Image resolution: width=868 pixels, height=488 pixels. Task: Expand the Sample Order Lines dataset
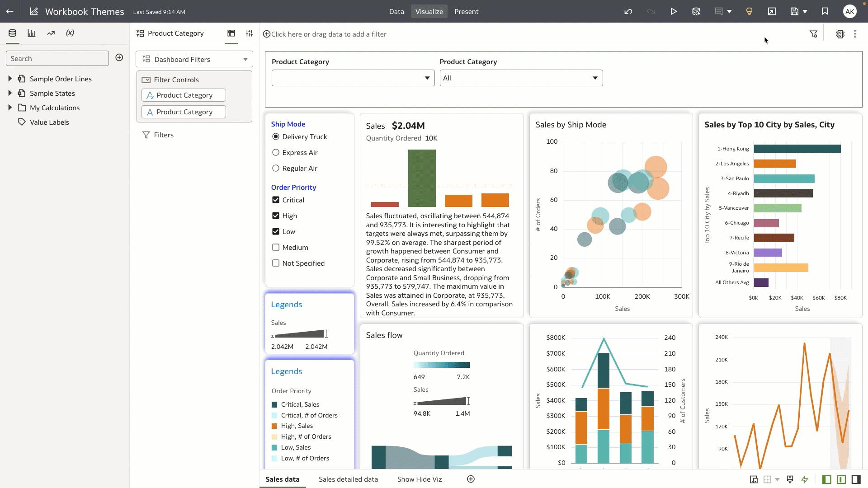point(9,78)
